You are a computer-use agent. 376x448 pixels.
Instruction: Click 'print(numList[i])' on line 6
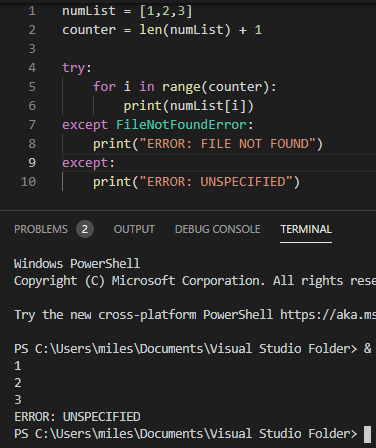click(x=189, y=106)
